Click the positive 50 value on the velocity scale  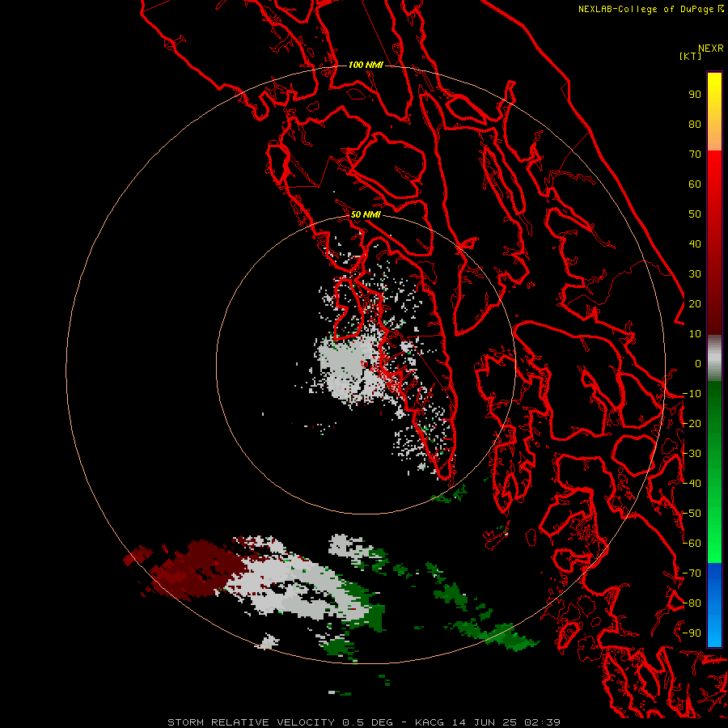tap(695, 214)
